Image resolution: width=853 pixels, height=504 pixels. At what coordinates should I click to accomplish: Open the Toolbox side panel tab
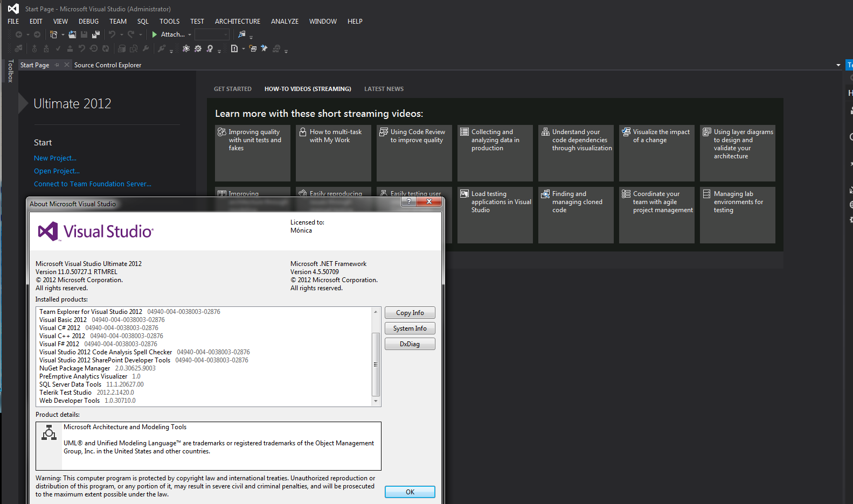tap(10, 71)
